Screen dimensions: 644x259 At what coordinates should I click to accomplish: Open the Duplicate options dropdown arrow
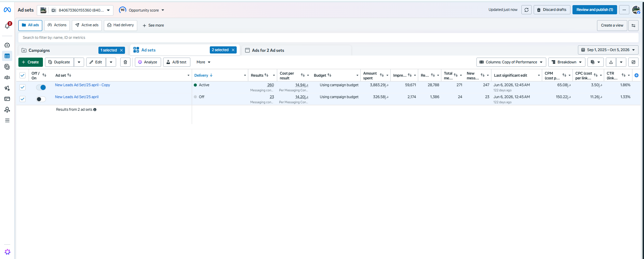(79, 62)
